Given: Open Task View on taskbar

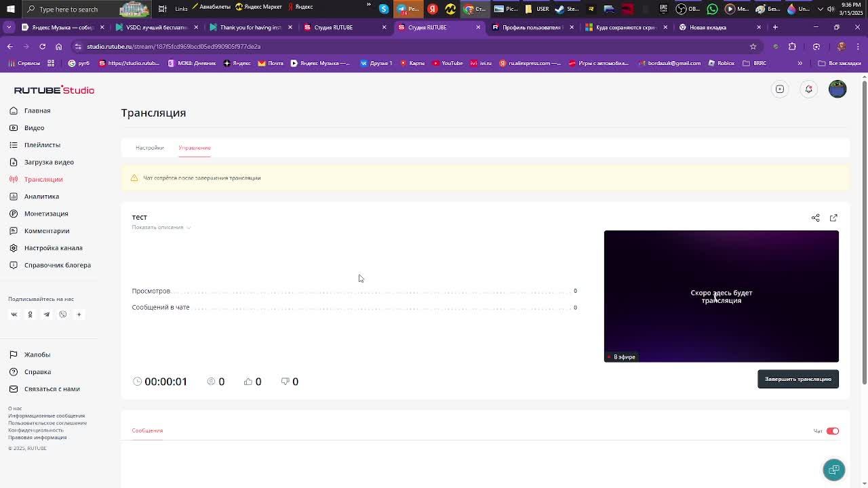Looking at the screenshot, I should point(163,9).
